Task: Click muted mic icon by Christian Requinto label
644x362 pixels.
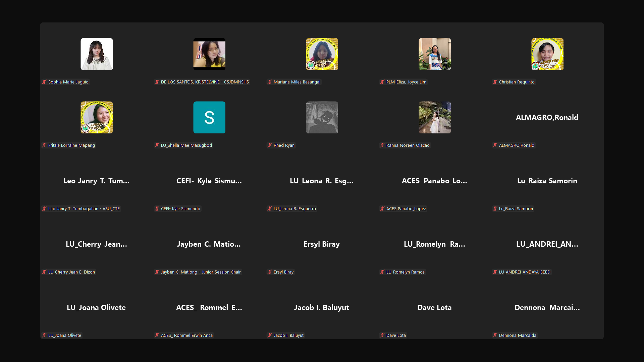Action: click(495, 82)
